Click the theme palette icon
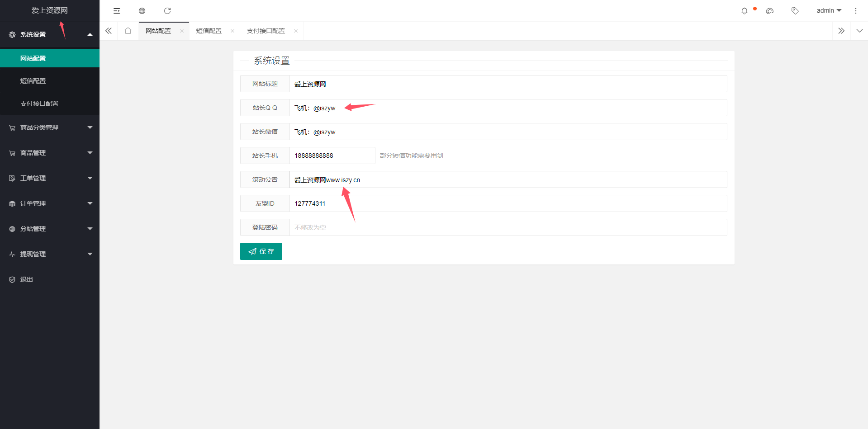868x429 pixels. (x=769, y=11)
